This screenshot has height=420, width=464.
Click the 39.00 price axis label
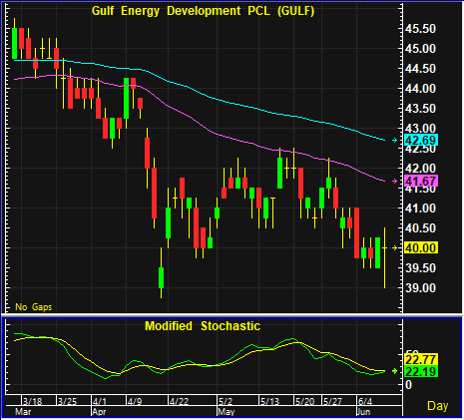click(420, 288)
